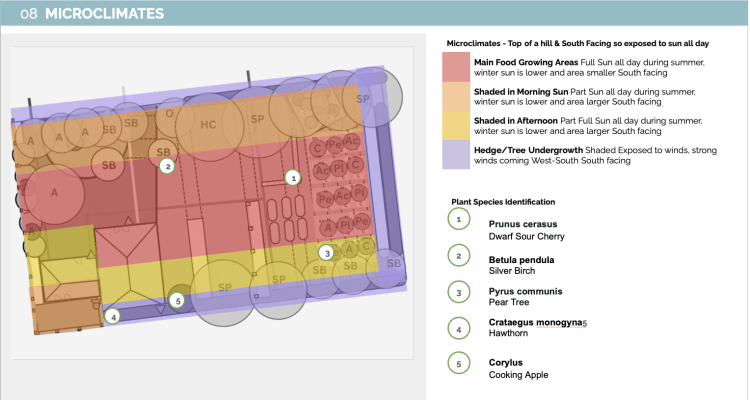Screen dimensions: 750x400
Task: Select plant marker 3 on the garden map
Action: coord(326,253)
